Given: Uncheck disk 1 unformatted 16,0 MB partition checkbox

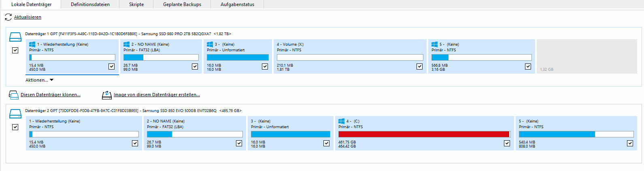Looking at the screenshot, I should pyautogui.click(x=265, y=67).
